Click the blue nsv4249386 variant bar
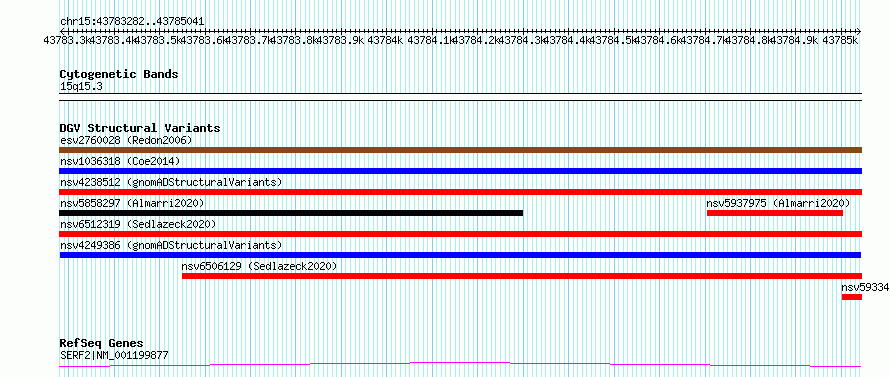Screen dimensions: 890x377 (460, 255)
